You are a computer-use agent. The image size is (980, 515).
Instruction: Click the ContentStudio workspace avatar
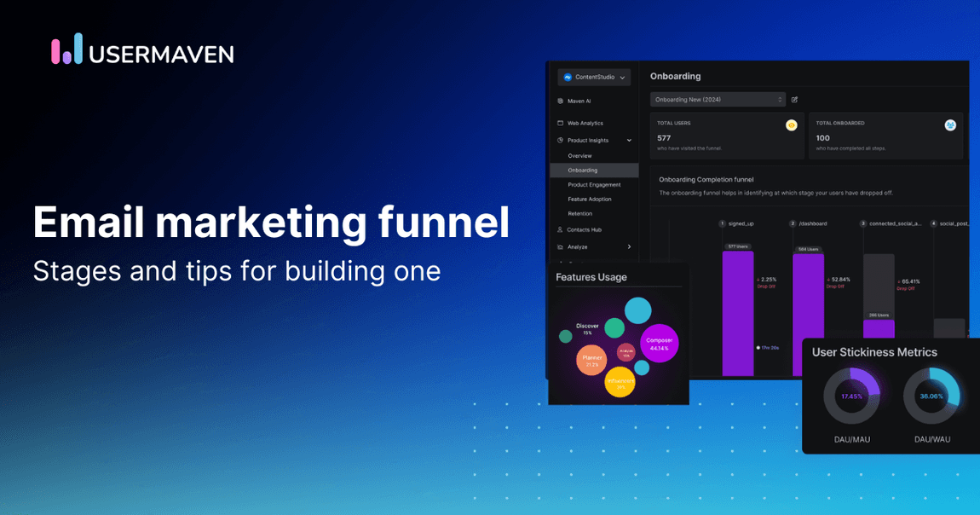[568, 78]
